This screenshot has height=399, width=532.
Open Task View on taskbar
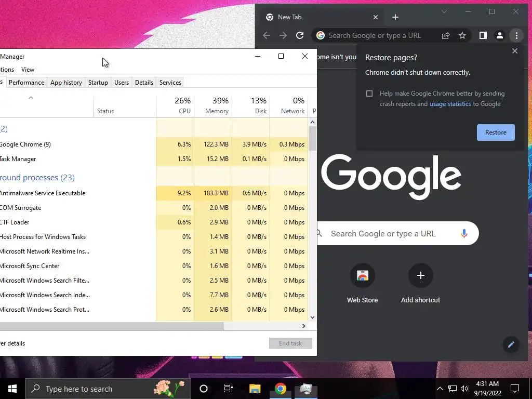(x=229, y=389)
